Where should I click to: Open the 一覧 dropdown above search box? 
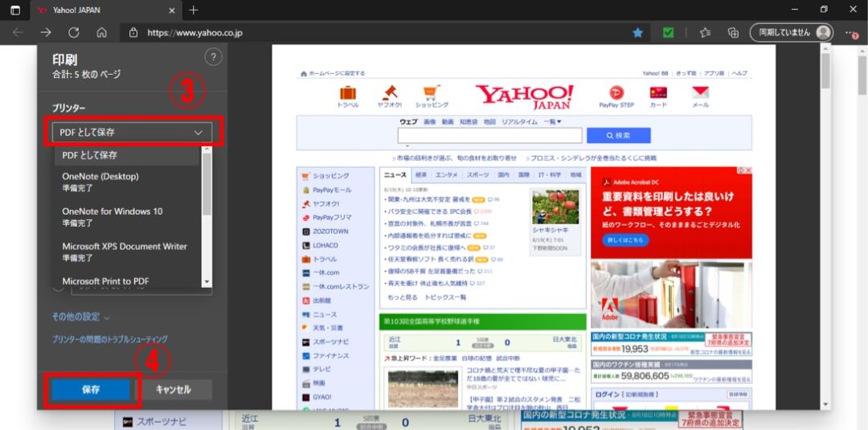click(x=552, y=121)
